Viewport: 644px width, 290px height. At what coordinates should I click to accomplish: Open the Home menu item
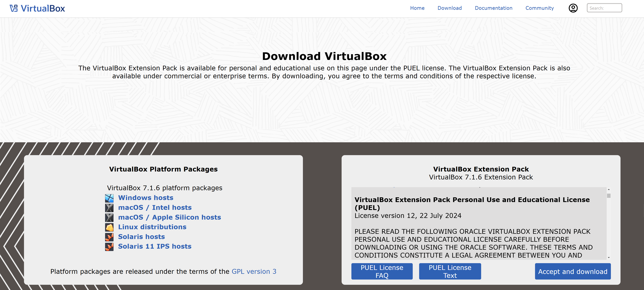point(417,8)
